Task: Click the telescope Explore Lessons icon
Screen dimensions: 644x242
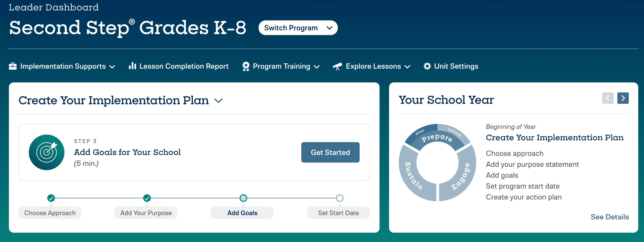Action: pos(337,66)
